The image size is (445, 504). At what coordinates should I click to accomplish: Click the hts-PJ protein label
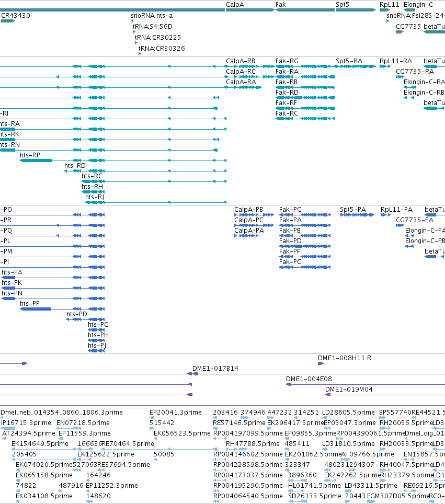point(97,345)
